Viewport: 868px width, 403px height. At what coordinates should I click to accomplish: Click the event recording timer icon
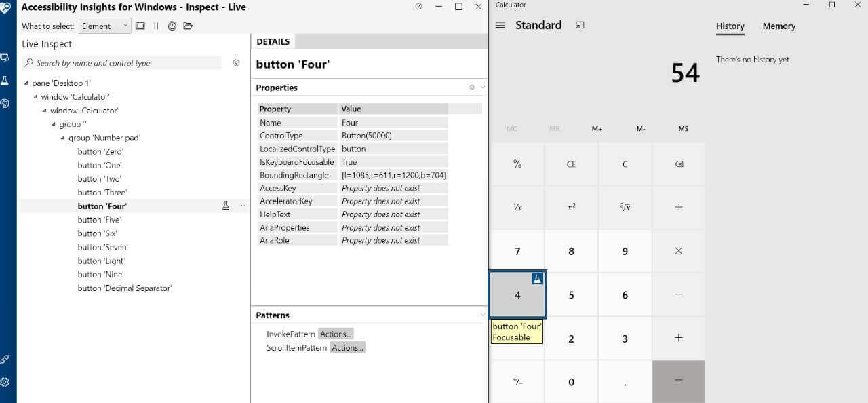point(171,25)
